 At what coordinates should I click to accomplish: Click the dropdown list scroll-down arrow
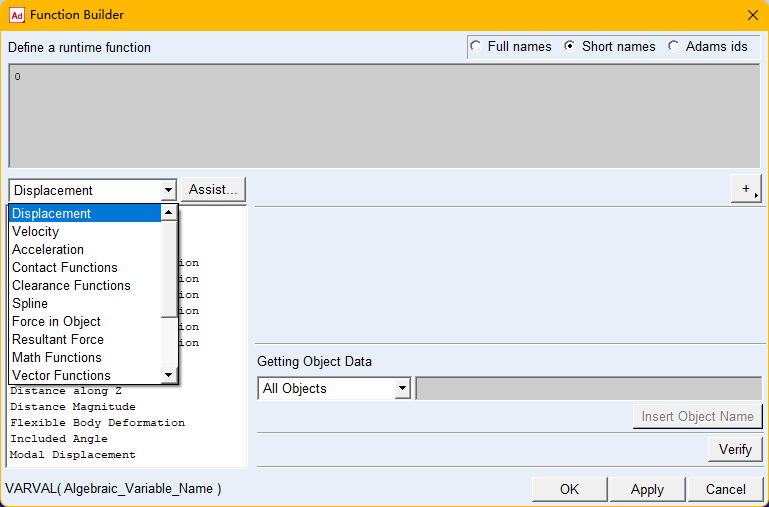[169, 375]
